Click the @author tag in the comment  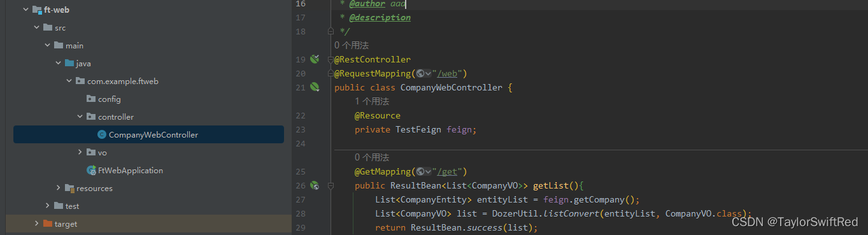point(367,4)
